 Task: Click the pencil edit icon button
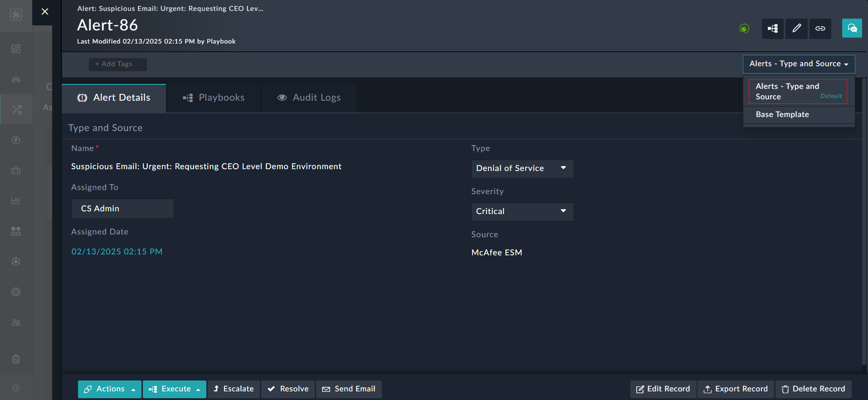click(797, 29)
